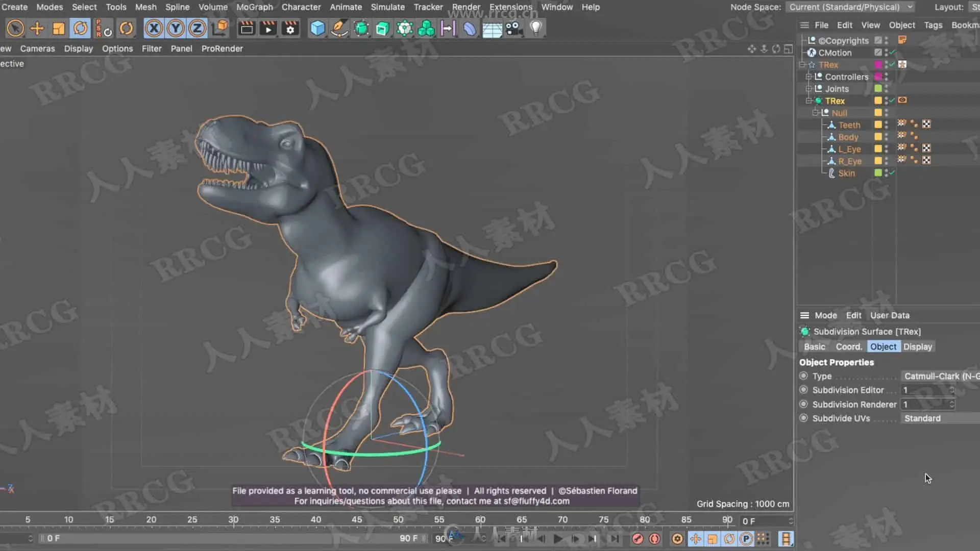Collapse the top-level TRex character object
The width and height of the screenshot is (980, 551).
tap(802, 65)
